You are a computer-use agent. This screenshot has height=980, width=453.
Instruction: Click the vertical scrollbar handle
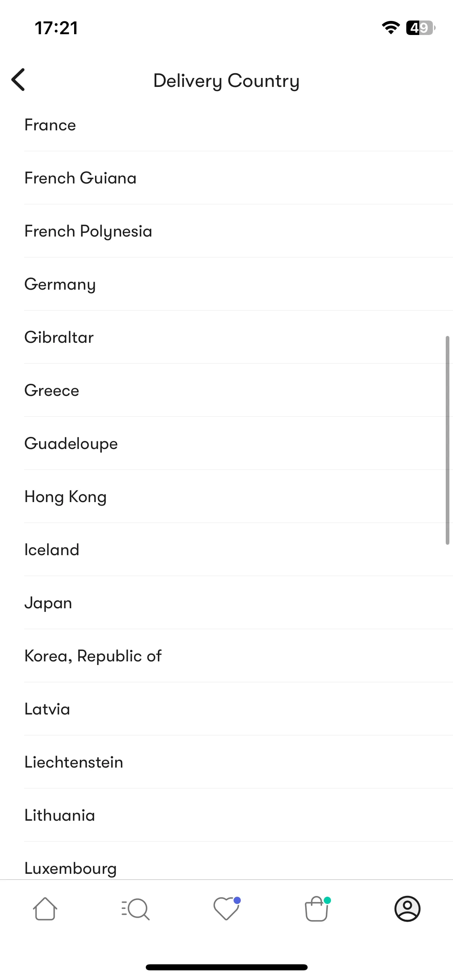click(447, 440)
